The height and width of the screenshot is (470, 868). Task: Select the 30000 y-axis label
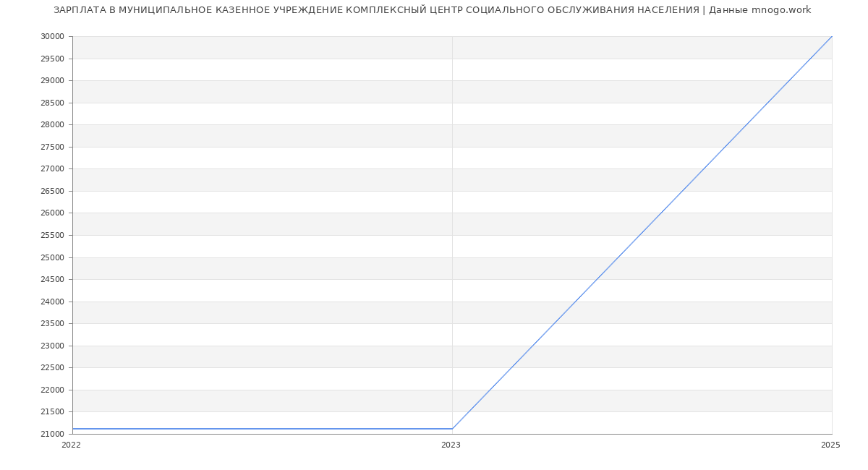click(x=52, y=36)
